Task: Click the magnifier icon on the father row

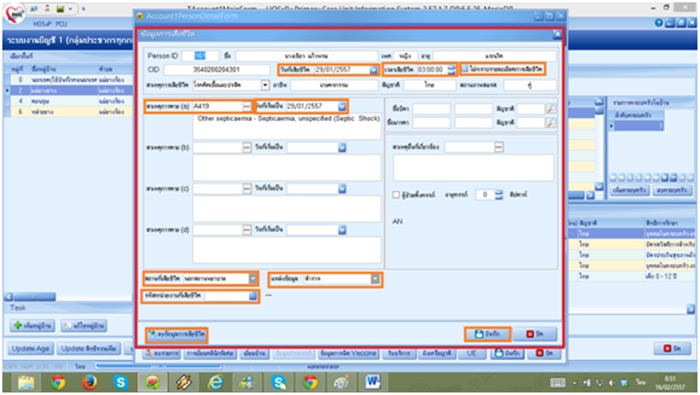Action: click(x=551, y=108)
